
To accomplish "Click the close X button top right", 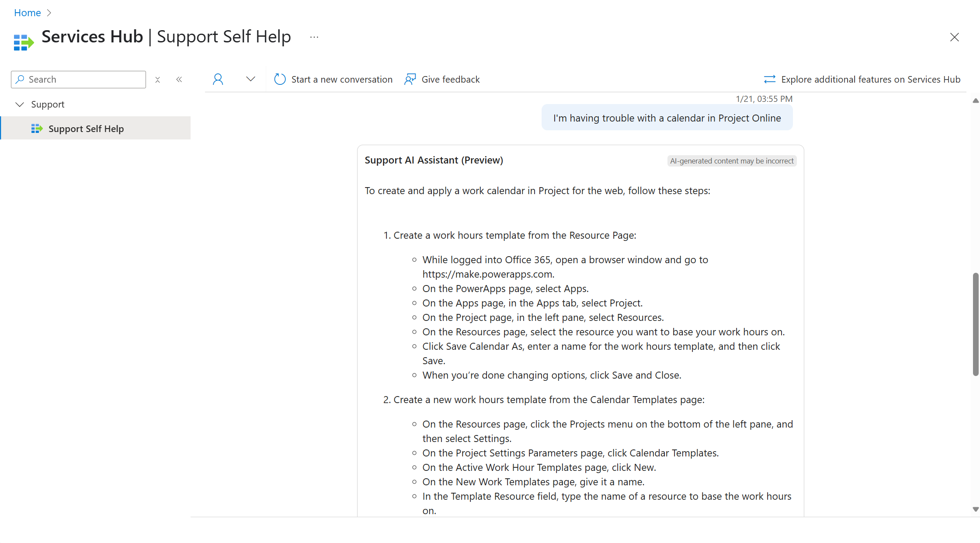I will click(955, 37).
